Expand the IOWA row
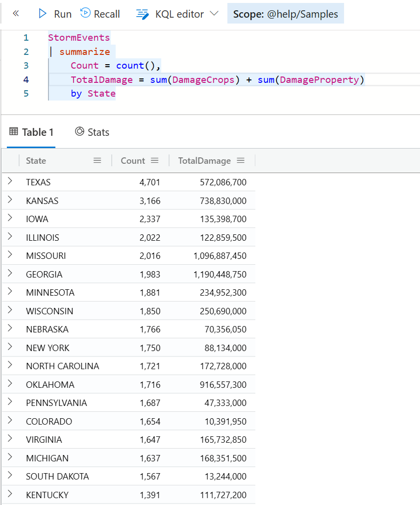 tap(10, 218)
